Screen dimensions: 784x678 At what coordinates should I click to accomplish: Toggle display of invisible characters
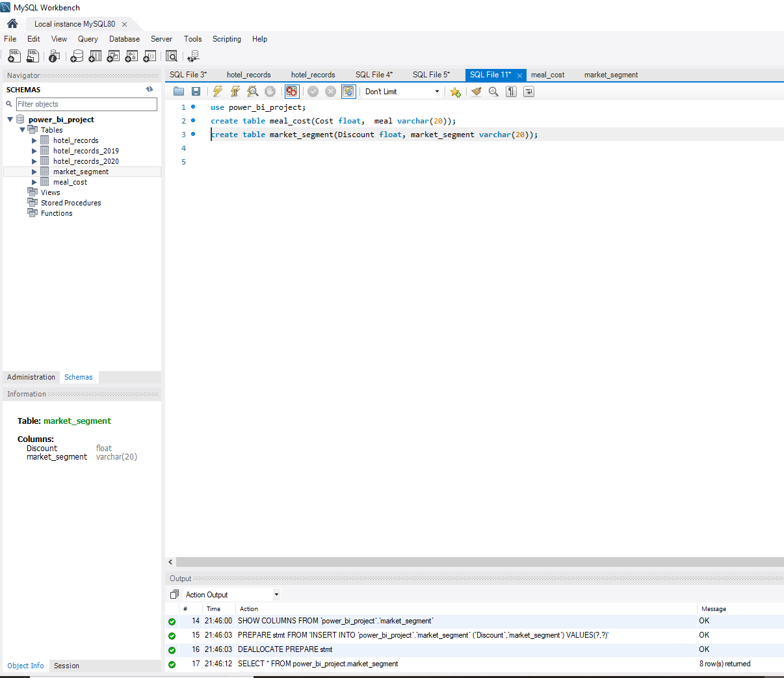tap(511, 91)
